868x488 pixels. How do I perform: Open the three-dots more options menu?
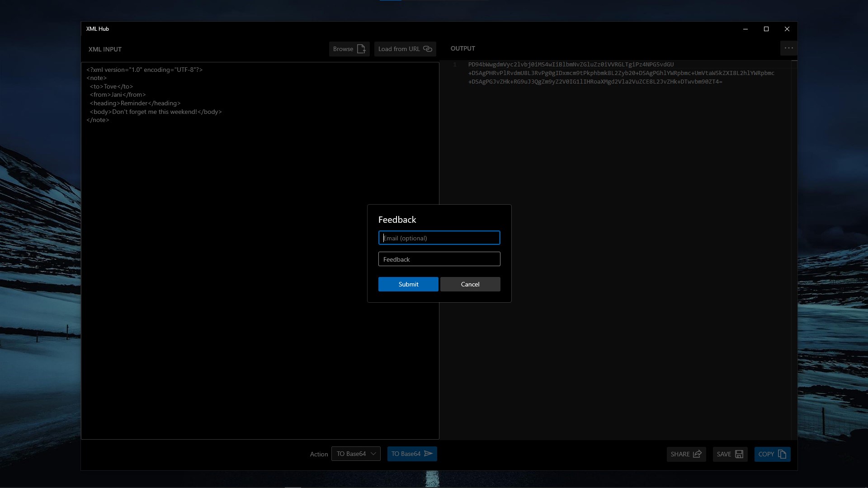tap(789, 48)
